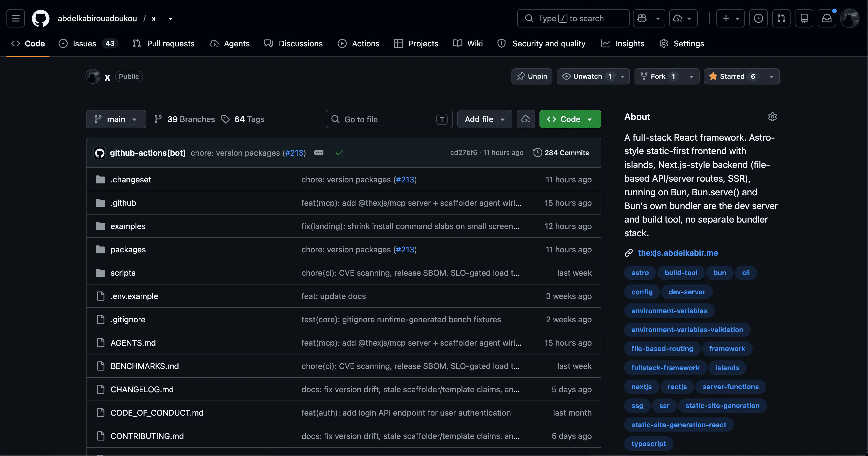Click the Type / to search box
The width and height of the screenshot is (868, 456).
(x=573, y=18)
